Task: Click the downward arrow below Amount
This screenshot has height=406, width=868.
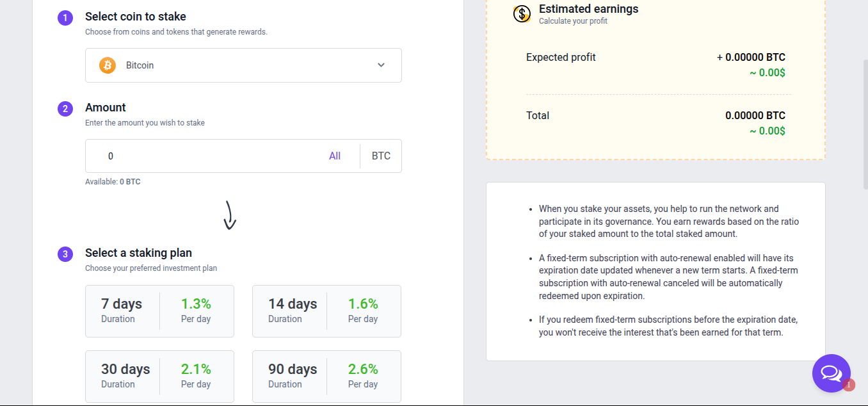Action: [230, 215]
